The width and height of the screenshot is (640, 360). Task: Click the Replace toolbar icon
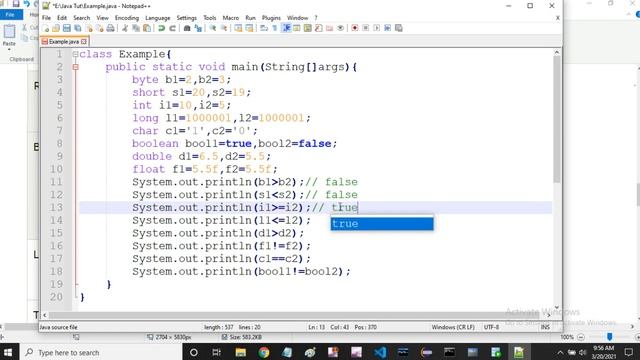(x=198, y=28)
